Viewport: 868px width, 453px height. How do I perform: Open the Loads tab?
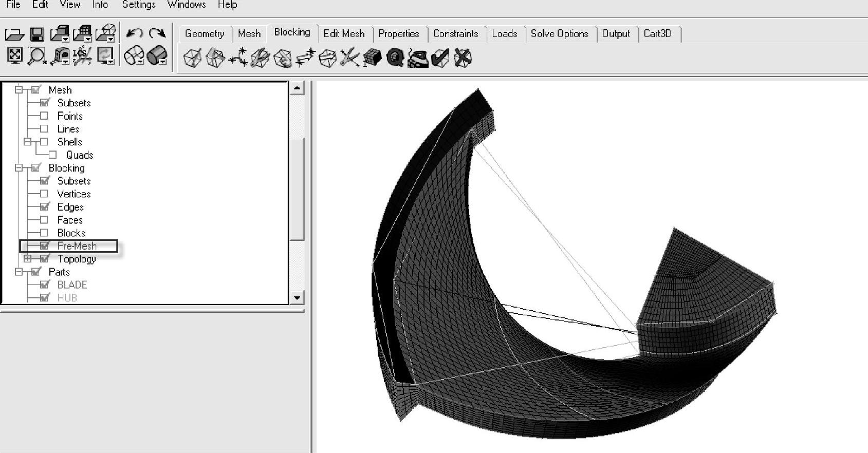504,33
